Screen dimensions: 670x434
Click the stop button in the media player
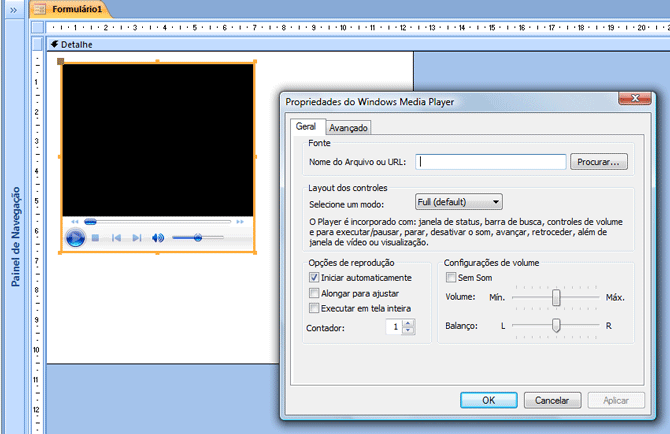(95, 238)
